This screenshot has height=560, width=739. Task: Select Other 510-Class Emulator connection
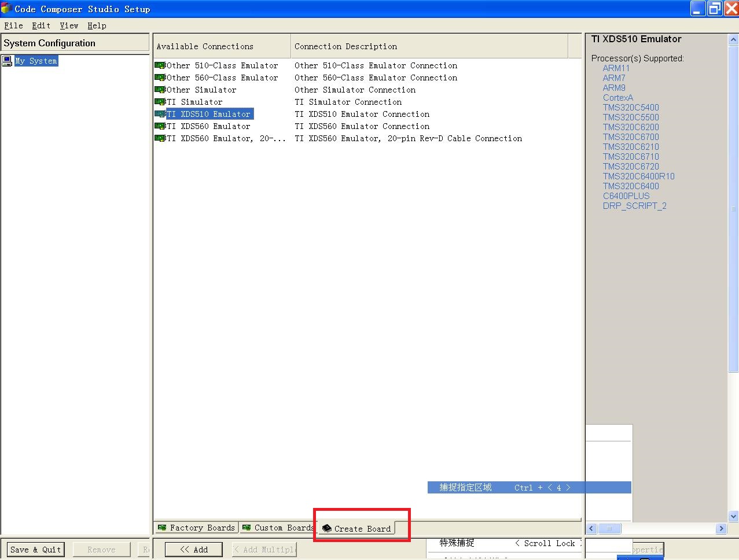point(222,65)
